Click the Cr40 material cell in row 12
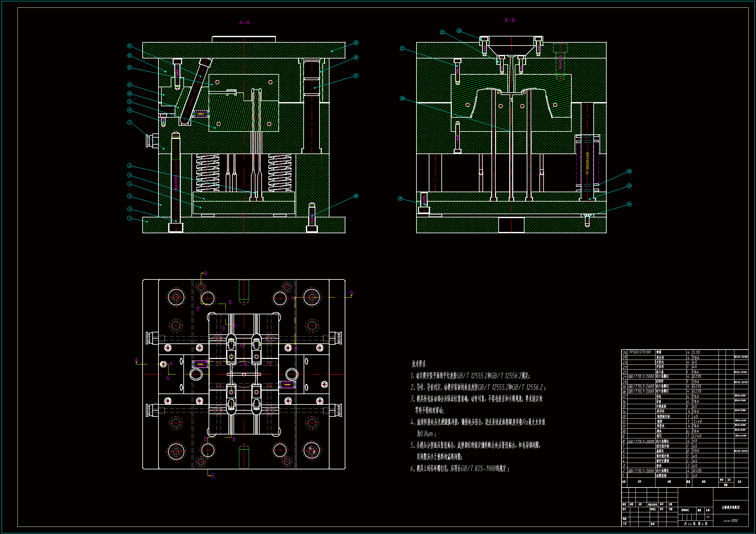The image size is (756, 534). click(697, 422)
